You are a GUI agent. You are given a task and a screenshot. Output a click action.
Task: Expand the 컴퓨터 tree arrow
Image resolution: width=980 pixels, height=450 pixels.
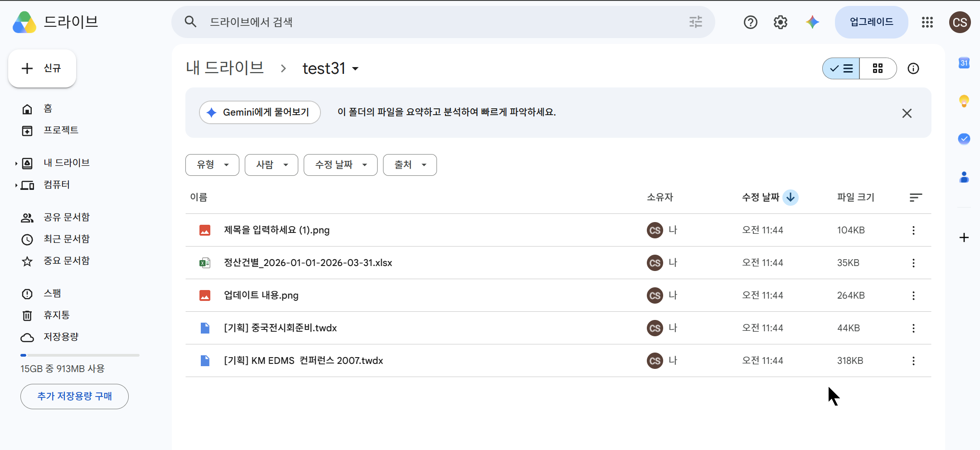(x=16, y=185)
